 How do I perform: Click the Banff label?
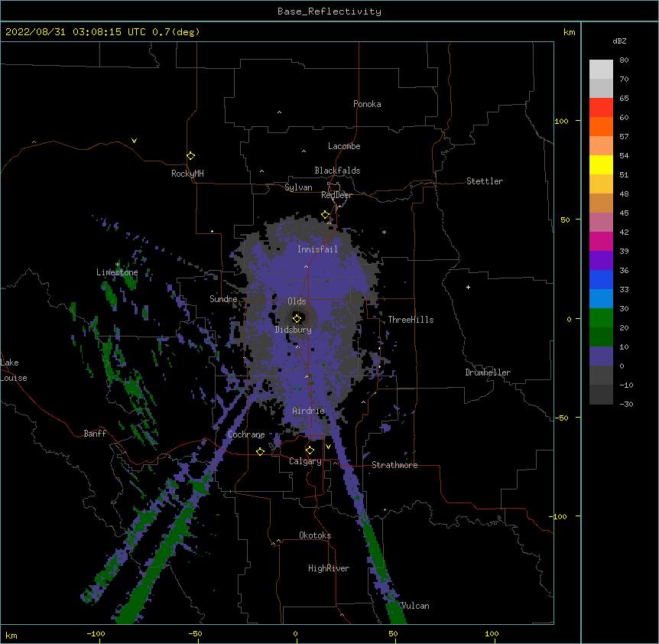tap(95, 434)
